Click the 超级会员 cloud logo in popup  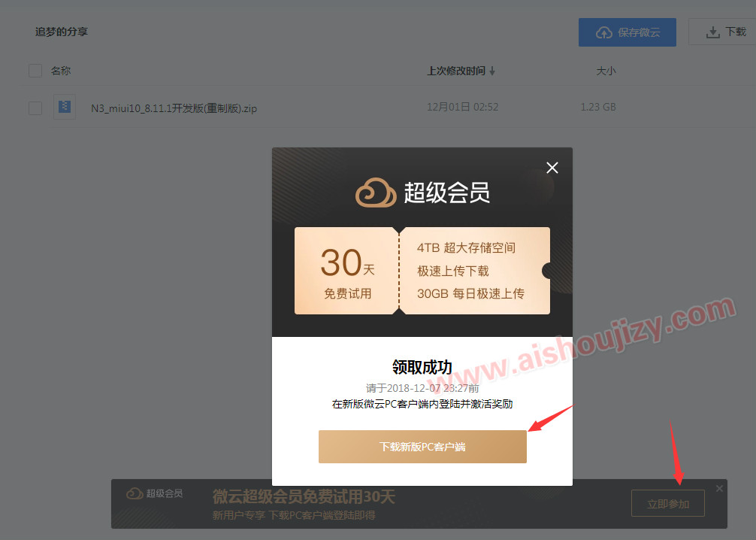(376, 192)
